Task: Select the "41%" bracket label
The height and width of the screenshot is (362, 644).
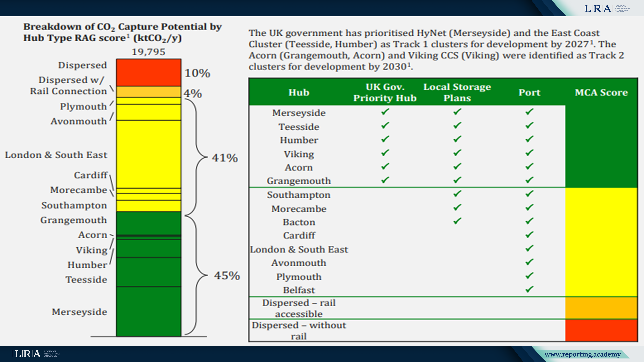Action: [x=225, y=158]
